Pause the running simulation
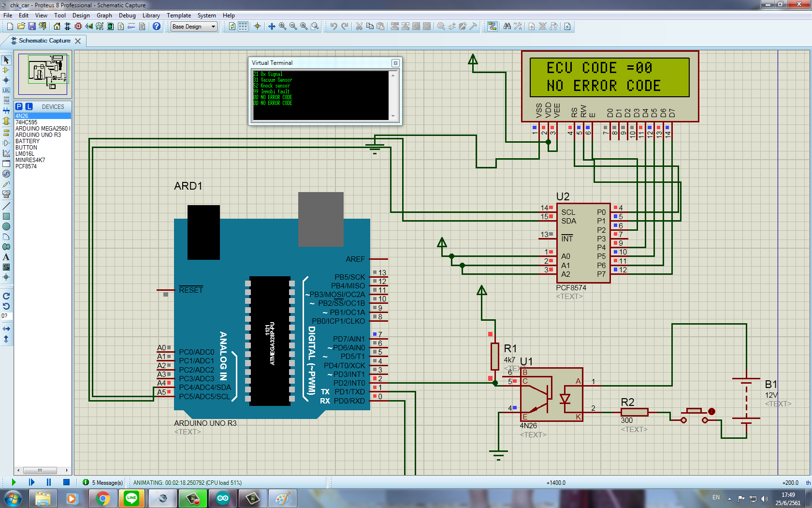 pyautogui.click(x=49, y=482)
